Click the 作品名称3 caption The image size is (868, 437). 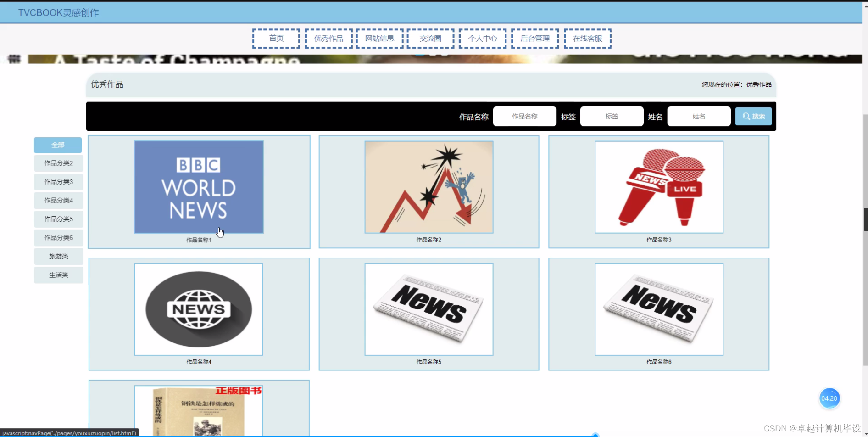(x=659, y=240)
